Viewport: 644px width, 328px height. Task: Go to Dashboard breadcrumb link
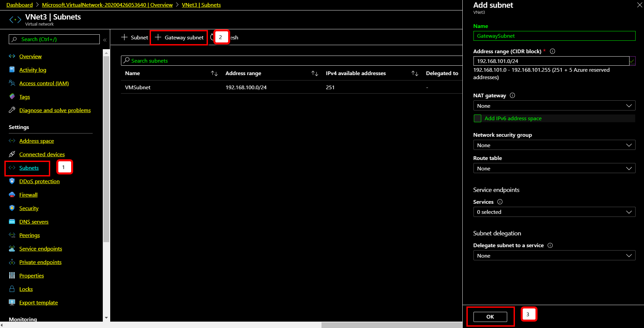click(x=20, y=5)
